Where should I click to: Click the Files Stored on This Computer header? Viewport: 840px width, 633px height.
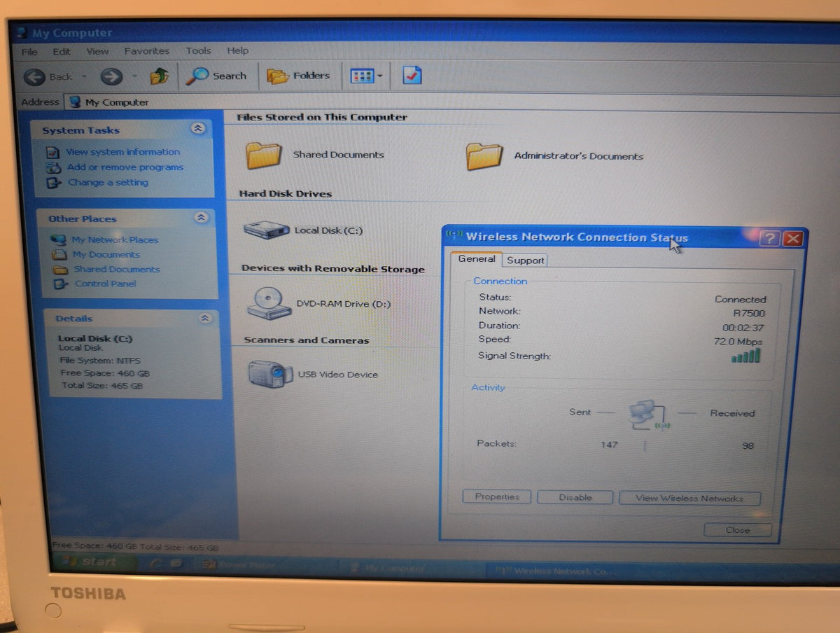coord(322,118)
